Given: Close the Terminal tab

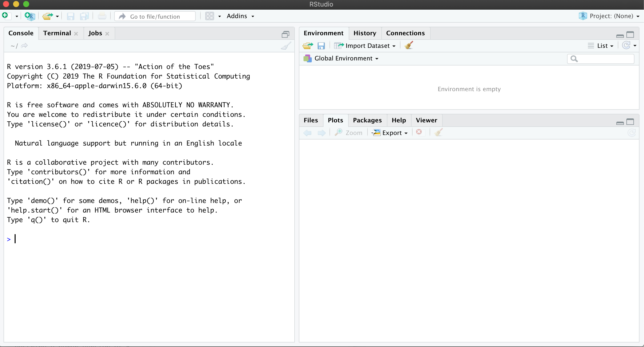Looking at the screenshot, I should (76, 33).
